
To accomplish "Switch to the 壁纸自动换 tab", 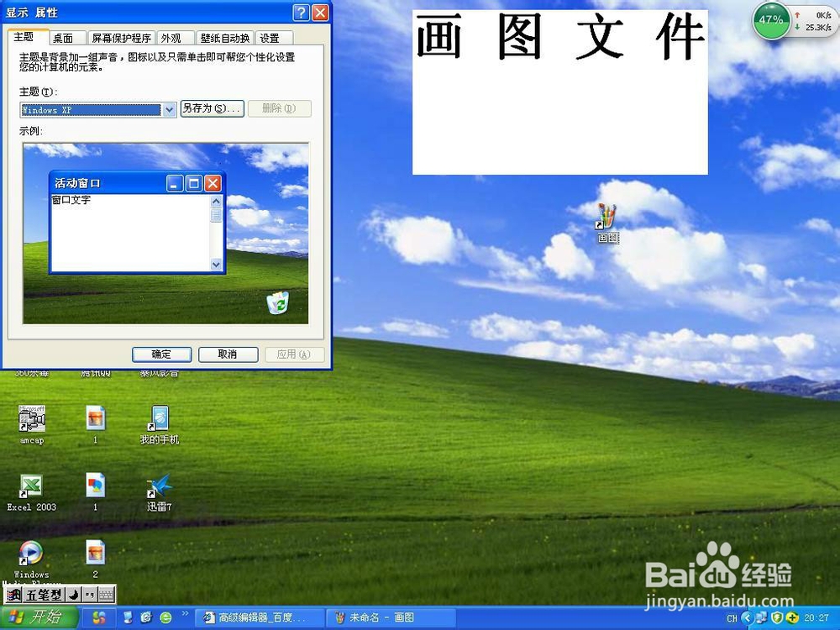I will [x=225, y=38].
